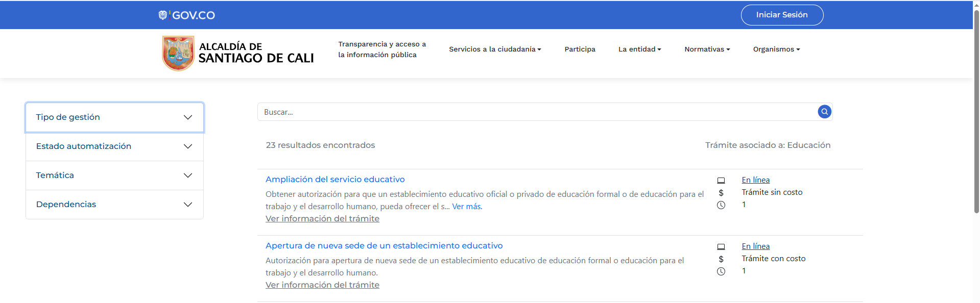Click laptop icon in Apertura de nueva sede row
980x303 pixels.
pyautogui.click(x=721, y=246)
